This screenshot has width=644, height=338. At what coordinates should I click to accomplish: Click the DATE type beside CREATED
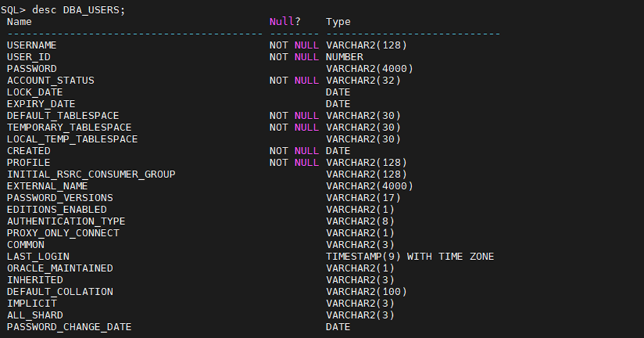click(338, 151)
